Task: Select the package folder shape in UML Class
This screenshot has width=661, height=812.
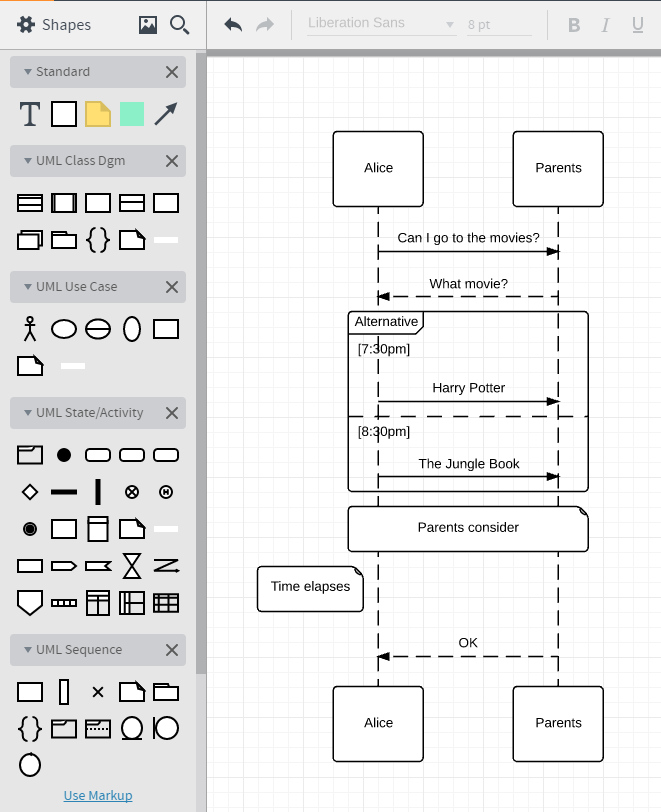Action: (x=64, y=240)
